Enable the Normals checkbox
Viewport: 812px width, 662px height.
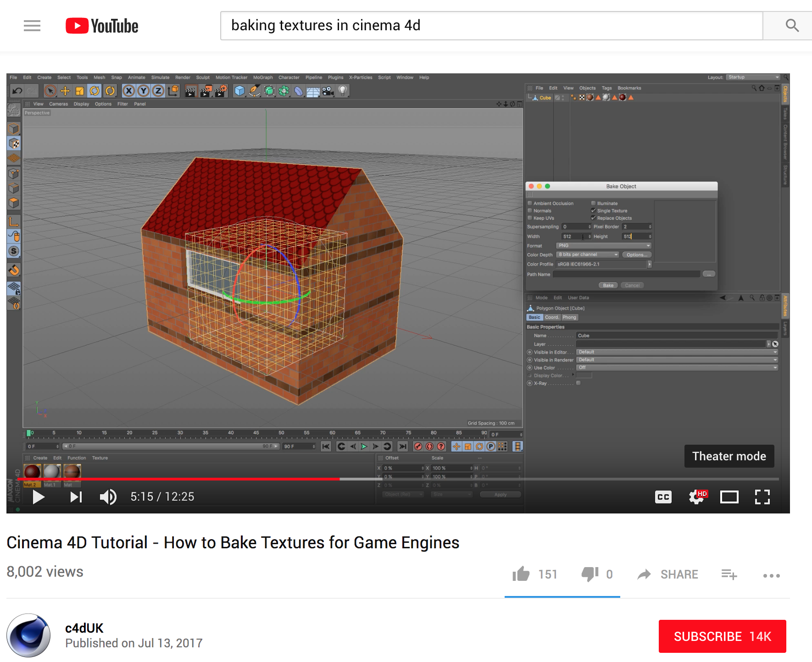point(530,211)
